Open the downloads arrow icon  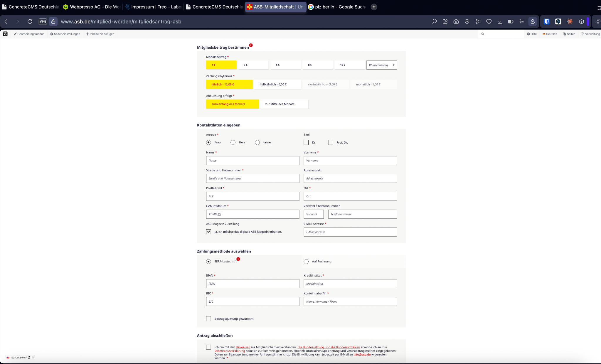[500, 21]
